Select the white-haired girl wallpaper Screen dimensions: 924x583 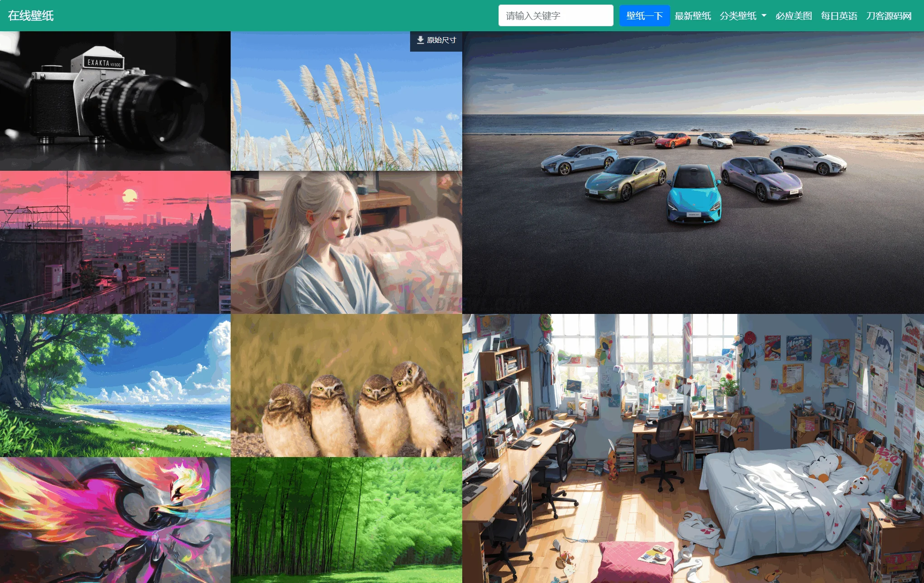[346, 242]
